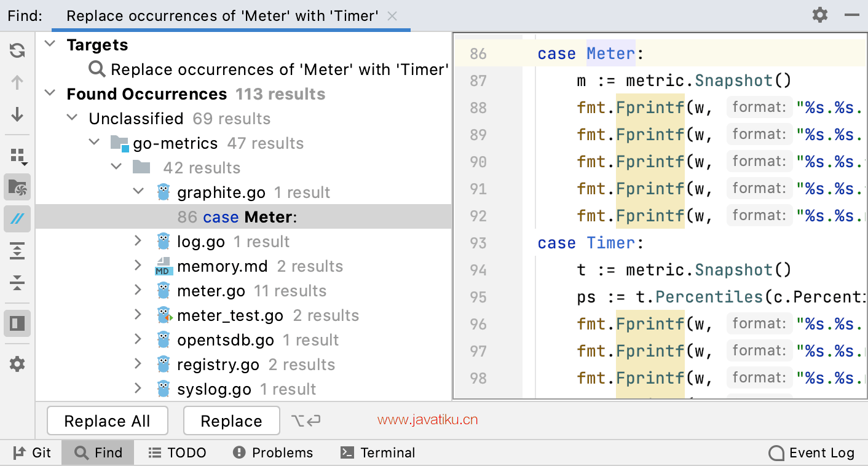Open the left toolbar settings gear
Viewport: 868px width, 466px height.
pyautogui.click(x=17, y=365)
